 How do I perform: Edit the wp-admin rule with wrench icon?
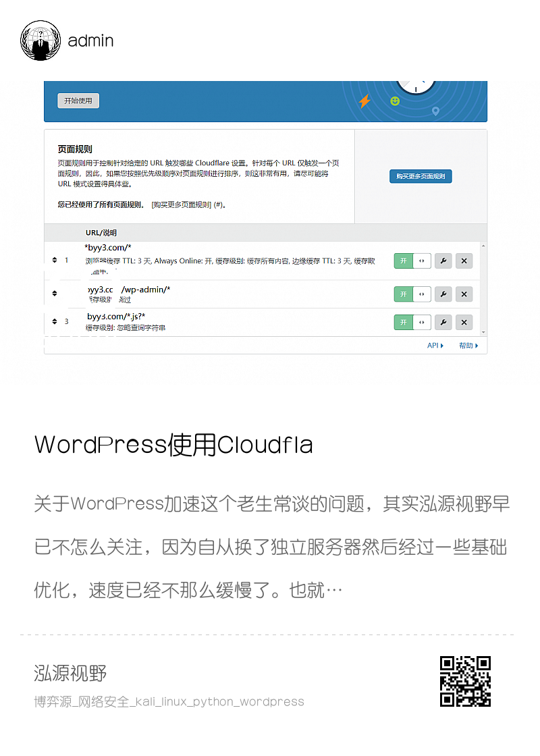pyautogui.click(x=443, y=294)
